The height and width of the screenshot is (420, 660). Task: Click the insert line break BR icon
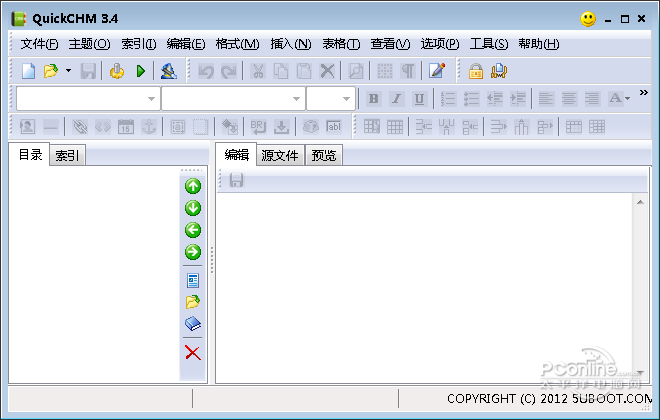click(x=258, y=127)
